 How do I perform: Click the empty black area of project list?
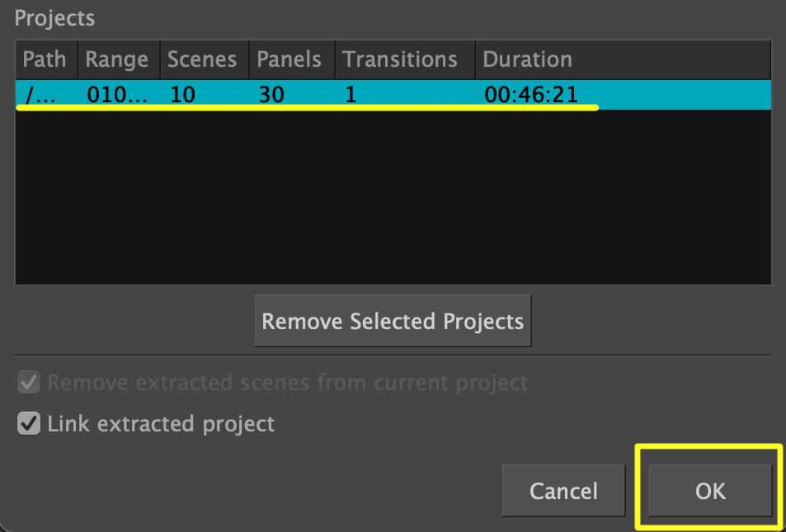coord(393,198)
